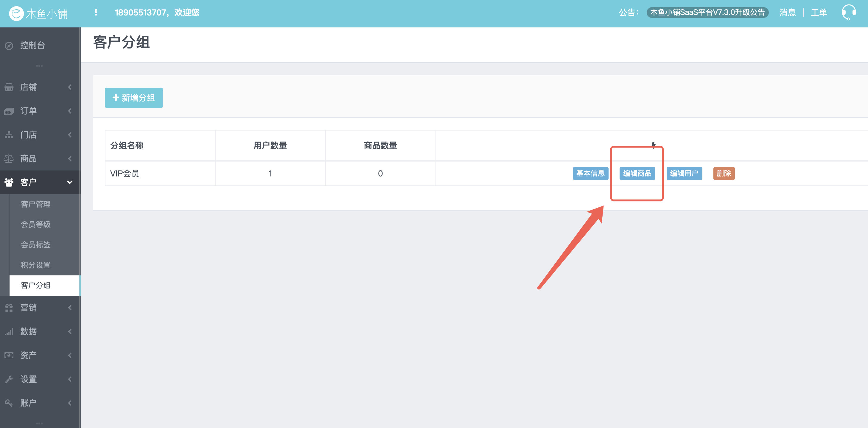
Task: Click the 门店 sitemap icon
Action: click(9, 135)
